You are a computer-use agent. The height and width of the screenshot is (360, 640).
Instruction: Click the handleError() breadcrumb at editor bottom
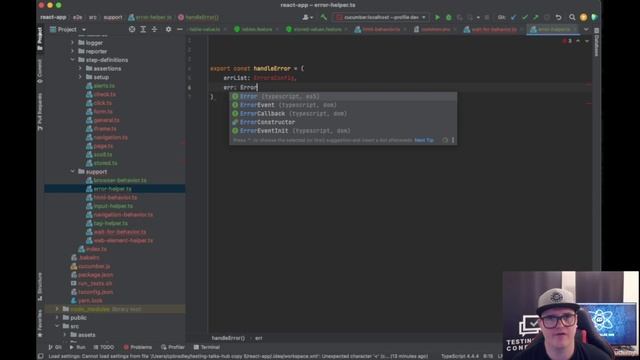point(228,338)
